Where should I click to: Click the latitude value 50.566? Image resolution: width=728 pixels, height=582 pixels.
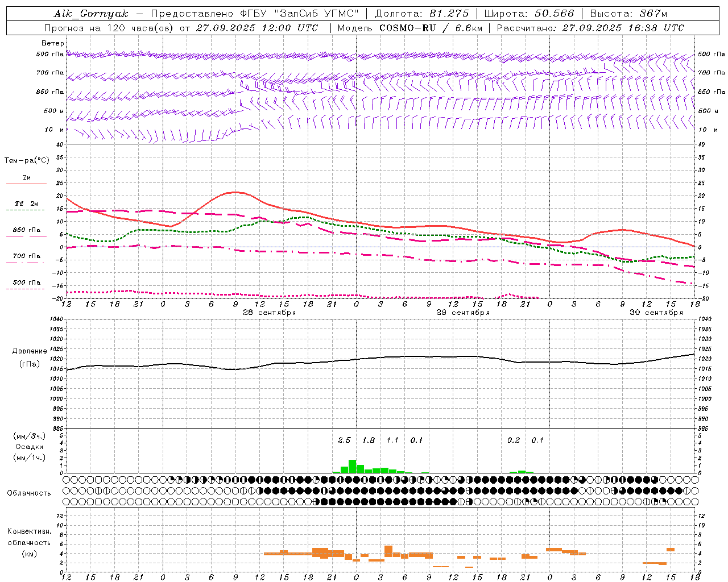pyautogui.click(x=554, y=14)
